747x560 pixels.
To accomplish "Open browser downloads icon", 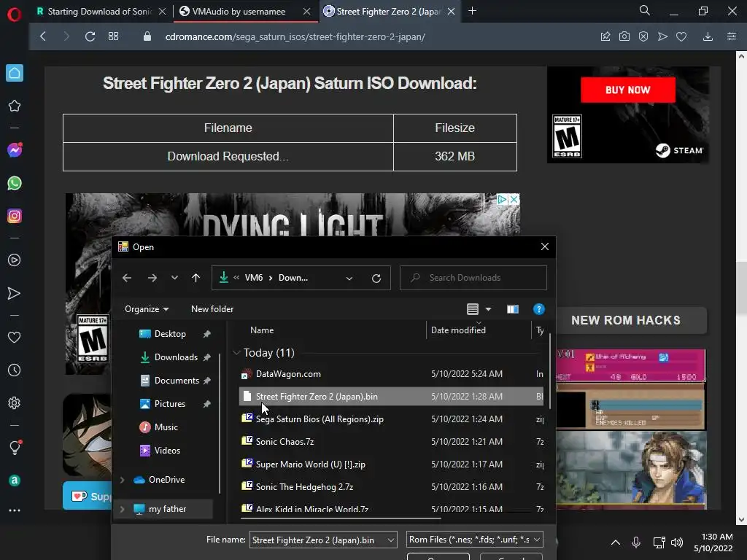I will click(x=708, y=36).
